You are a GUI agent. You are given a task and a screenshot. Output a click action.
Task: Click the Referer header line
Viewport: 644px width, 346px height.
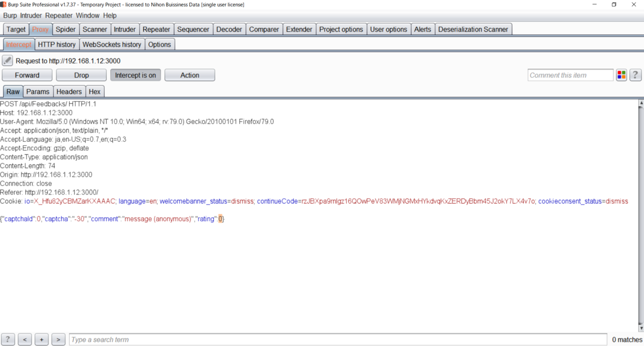(49, 192)
